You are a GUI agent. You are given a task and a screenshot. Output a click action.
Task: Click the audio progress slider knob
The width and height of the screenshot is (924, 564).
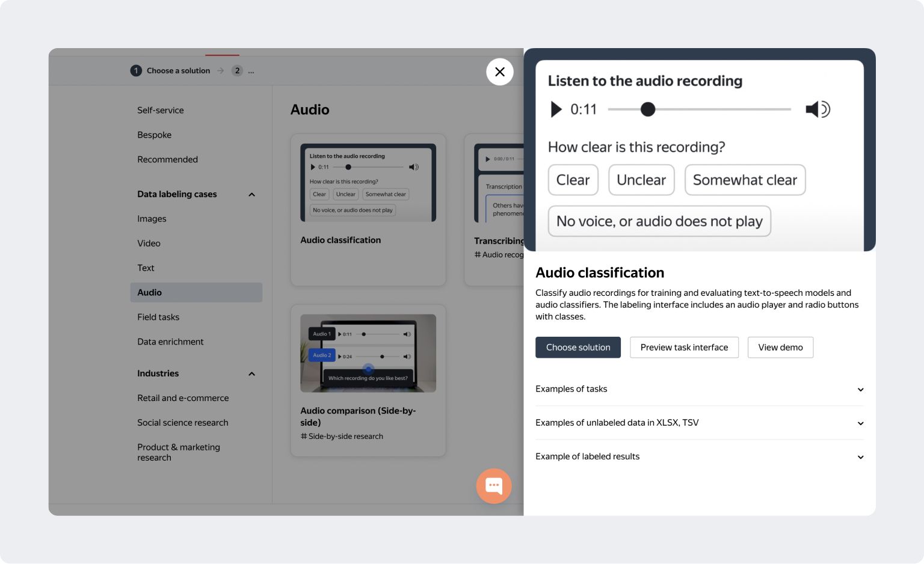(648, 109)
